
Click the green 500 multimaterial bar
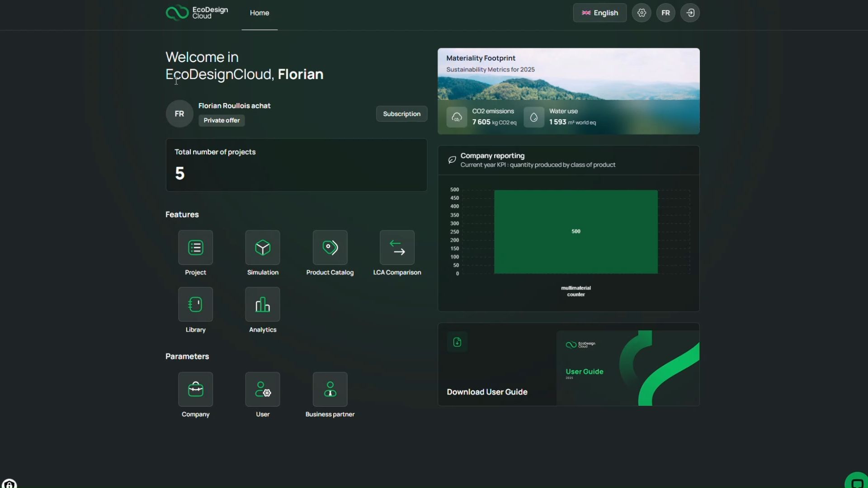point(576,231)
